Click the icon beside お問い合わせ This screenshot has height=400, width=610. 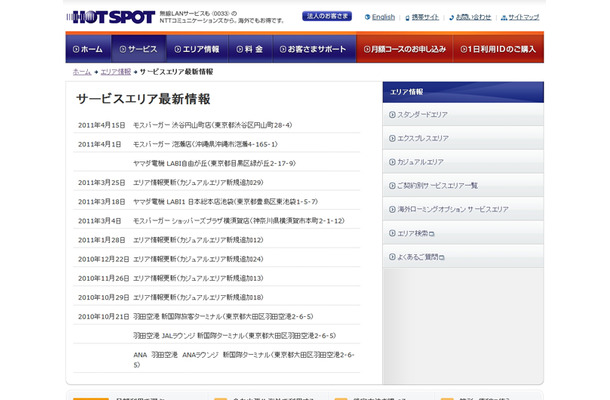tap(451, 18)
